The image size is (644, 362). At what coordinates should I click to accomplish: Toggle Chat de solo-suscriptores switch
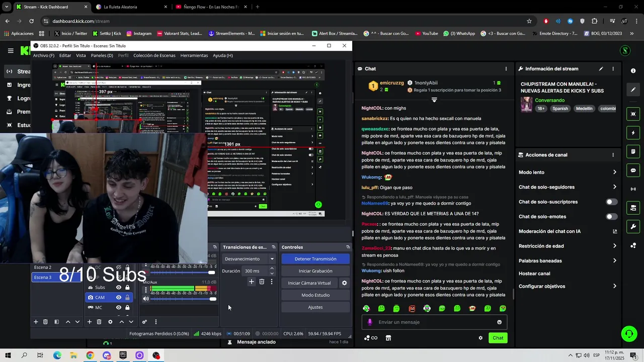[x=611, y=202]
